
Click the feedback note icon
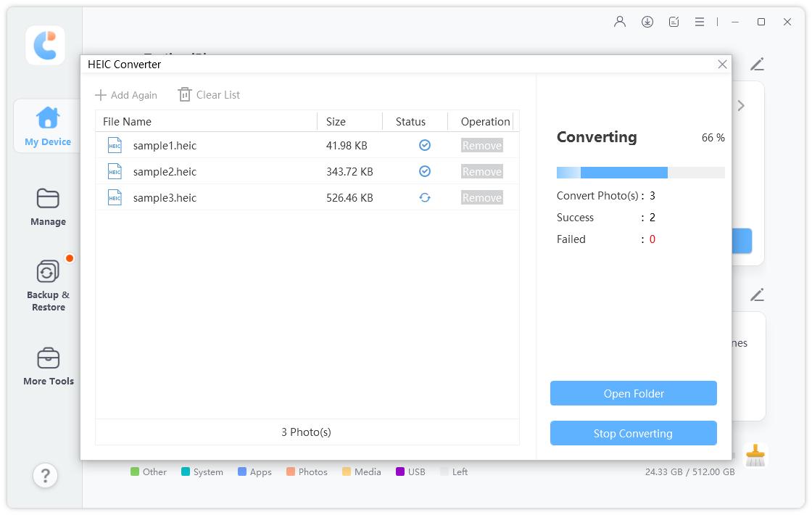click(674, 22)
